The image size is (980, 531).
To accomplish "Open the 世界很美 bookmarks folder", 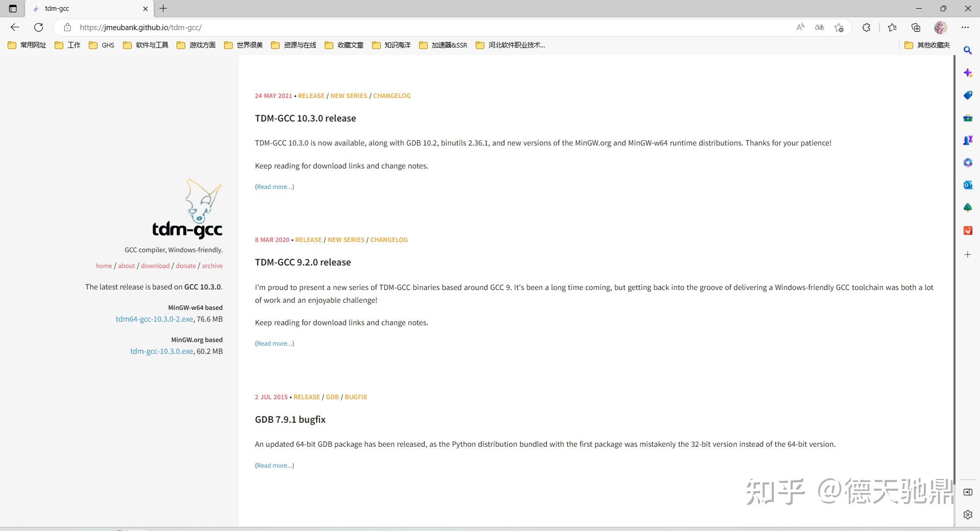I will [243, 45].
